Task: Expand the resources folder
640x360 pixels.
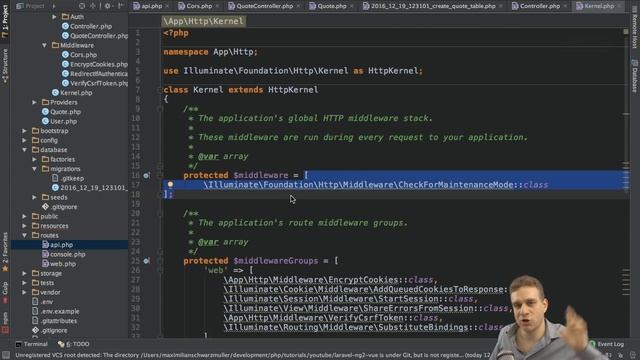Action: click(x=25, y=226)
